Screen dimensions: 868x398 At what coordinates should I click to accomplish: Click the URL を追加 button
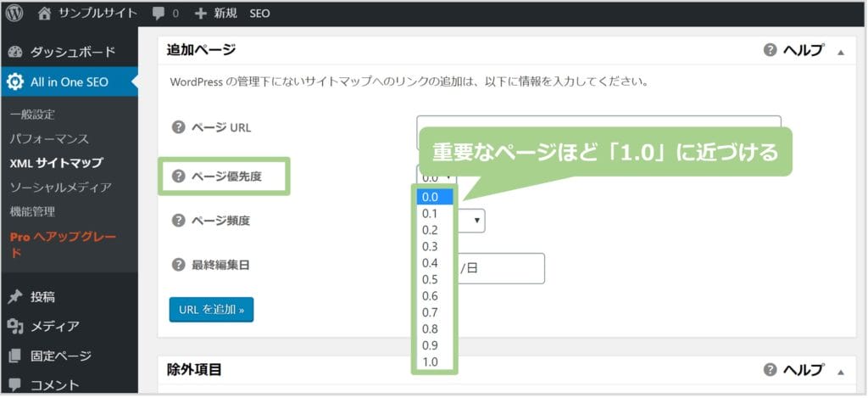click(x=211, y=309)
